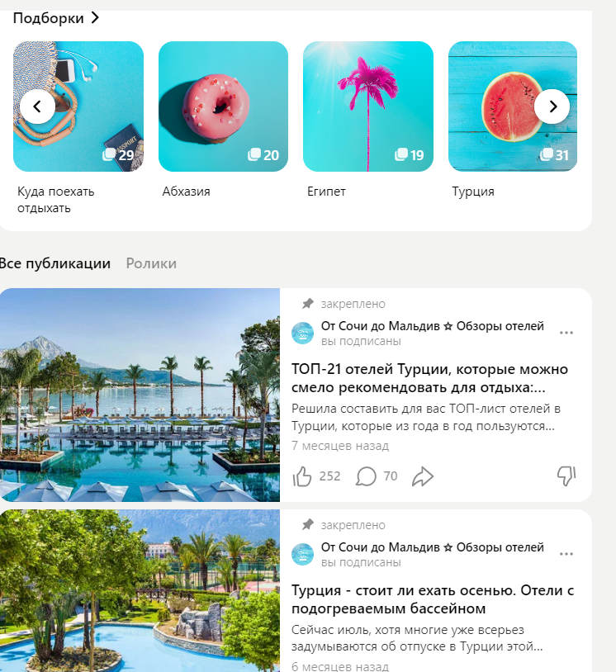Click channel avatar on the first pinned post
The height and width of the screenshot is (672, 616).
[x=303, y=333]
